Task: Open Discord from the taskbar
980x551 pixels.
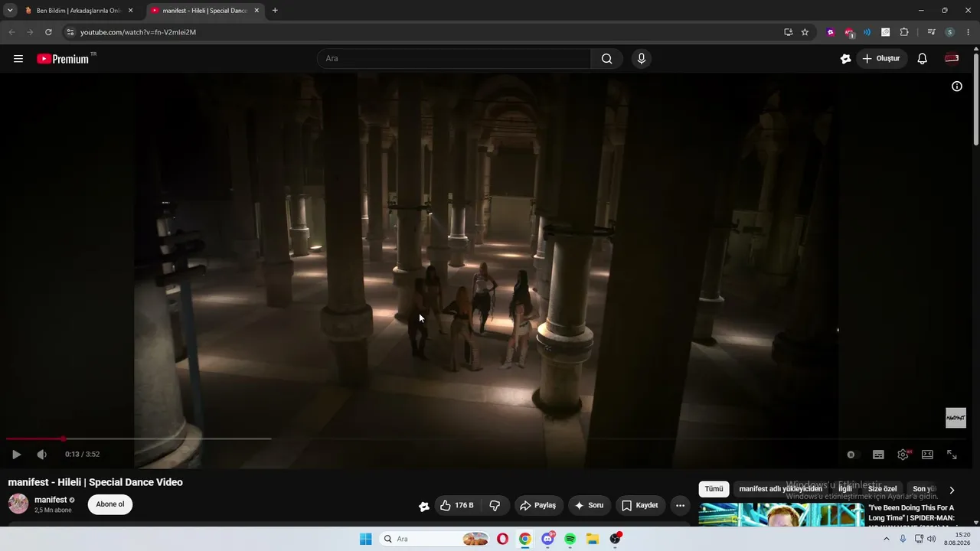Action: tap(548, 539)
